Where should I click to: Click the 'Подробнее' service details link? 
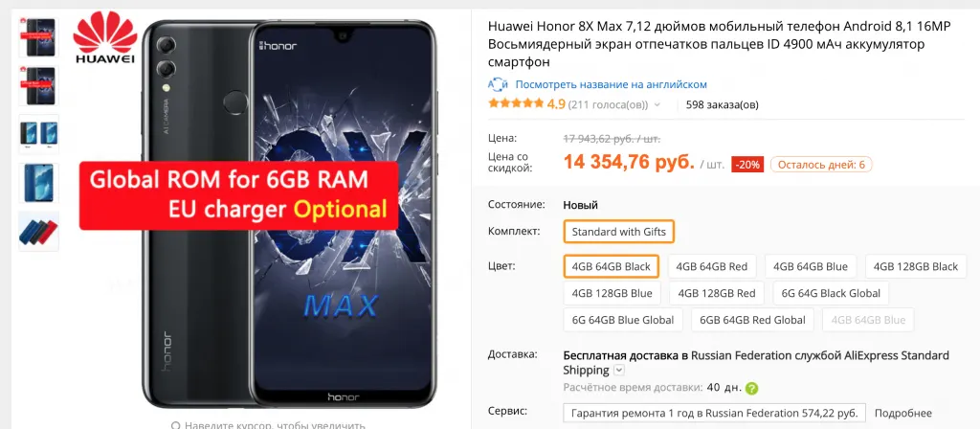pos(902,414)
